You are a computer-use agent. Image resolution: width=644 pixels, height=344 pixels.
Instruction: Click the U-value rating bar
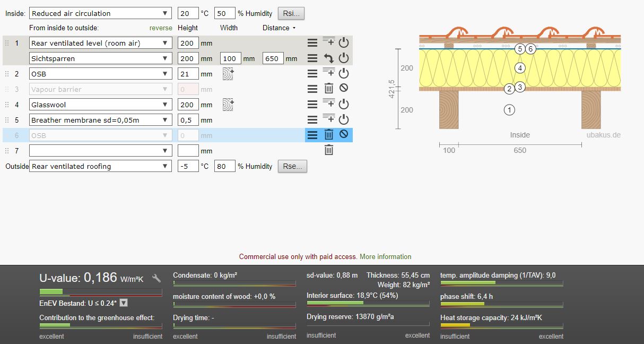[101, 292]
